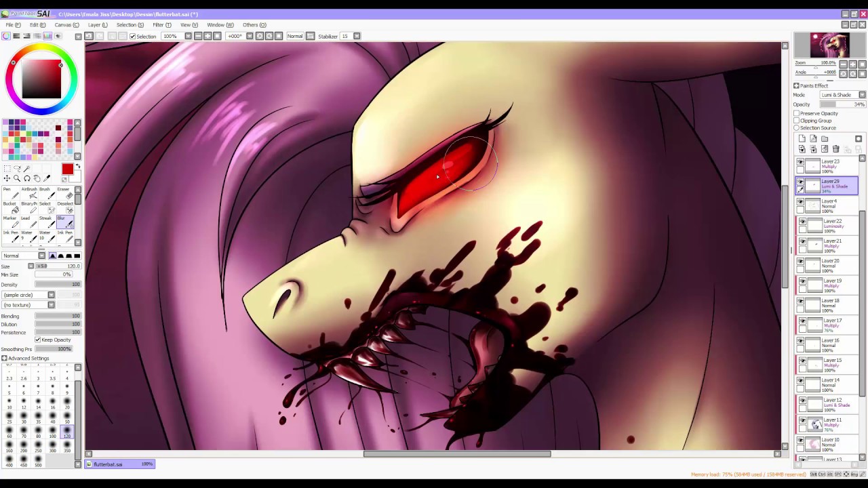Activate the Eyedropper color picker tool

[47, 178]
